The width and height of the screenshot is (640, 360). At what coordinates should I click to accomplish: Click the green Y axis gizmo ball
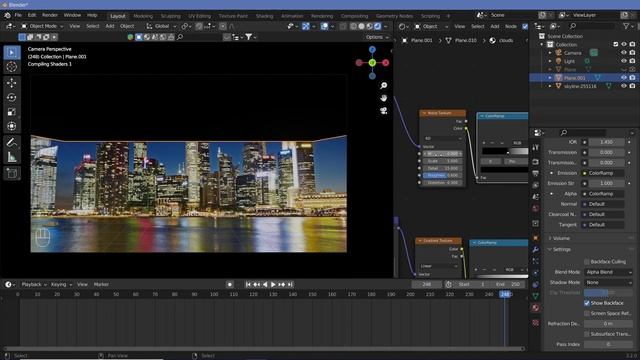pyautogui.click(x=372, y=63)
